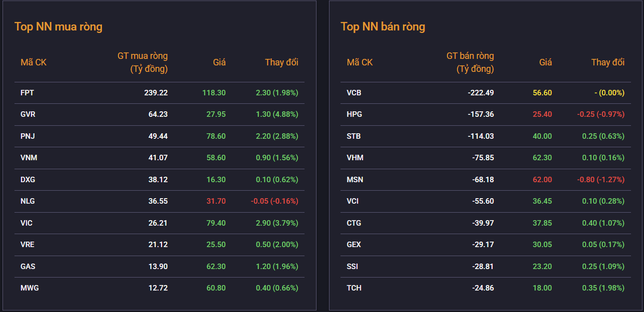
Task: Click the GAS stock ticker
Action: point(28,267)
